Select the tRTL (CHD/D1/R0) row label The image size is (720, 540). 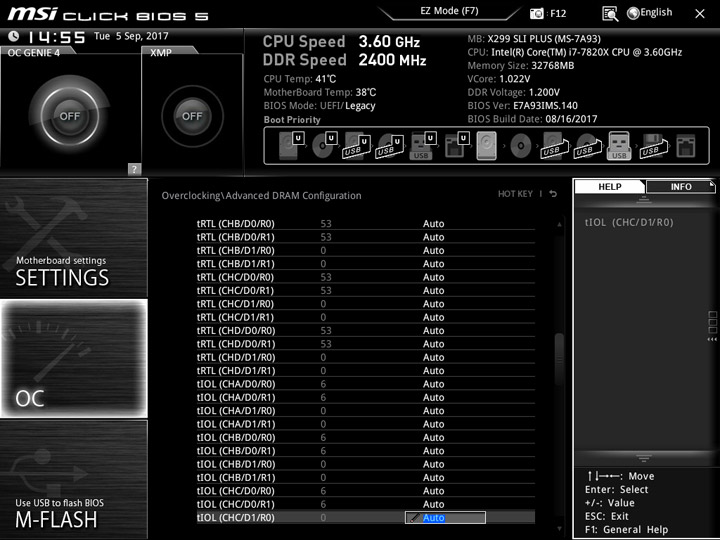pos(236,357)
